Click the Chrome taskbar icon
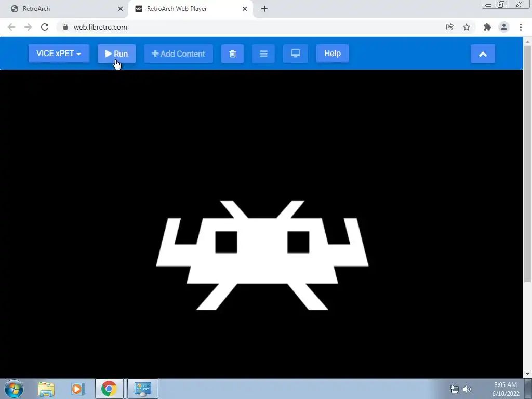 coord(109,389)
